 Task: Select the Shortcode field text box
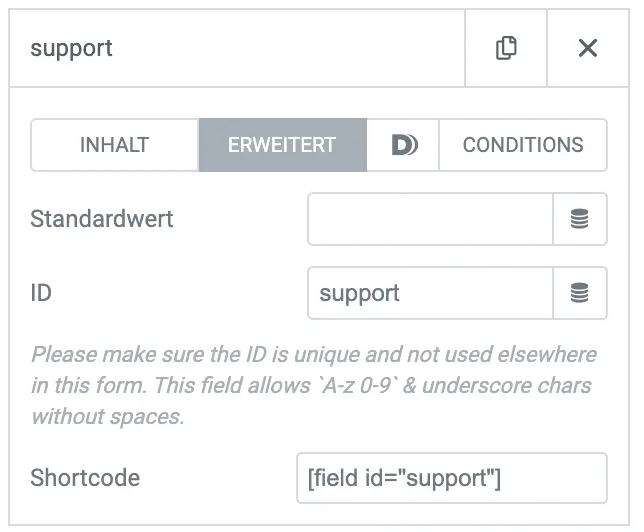(452, 478)
